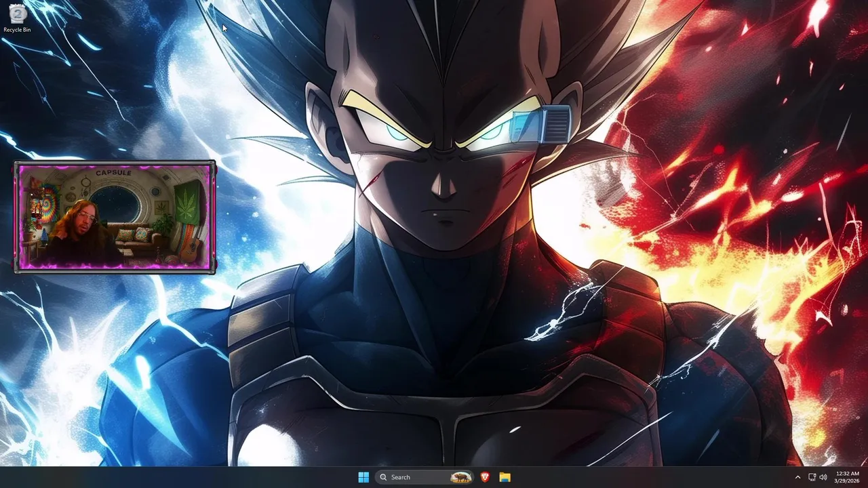
Task: Open the clock showing 12:32 AM
Action: tap(847, 477)
